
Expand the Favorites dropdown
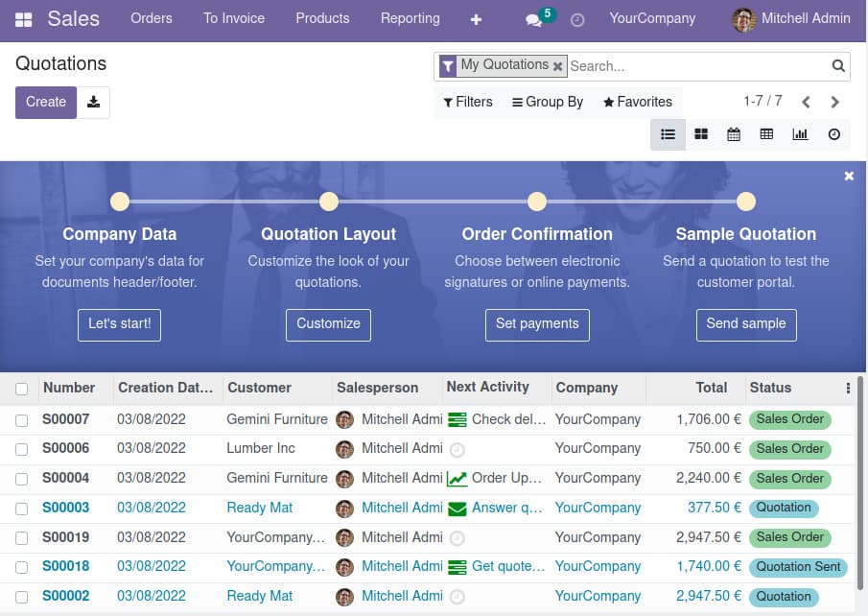638,102
